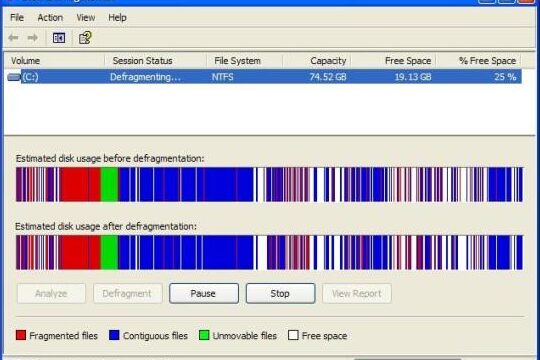Viewport: 540px width, 360px height.
Task: Click the Defragmenting... status cell
Action: point(145,77)
